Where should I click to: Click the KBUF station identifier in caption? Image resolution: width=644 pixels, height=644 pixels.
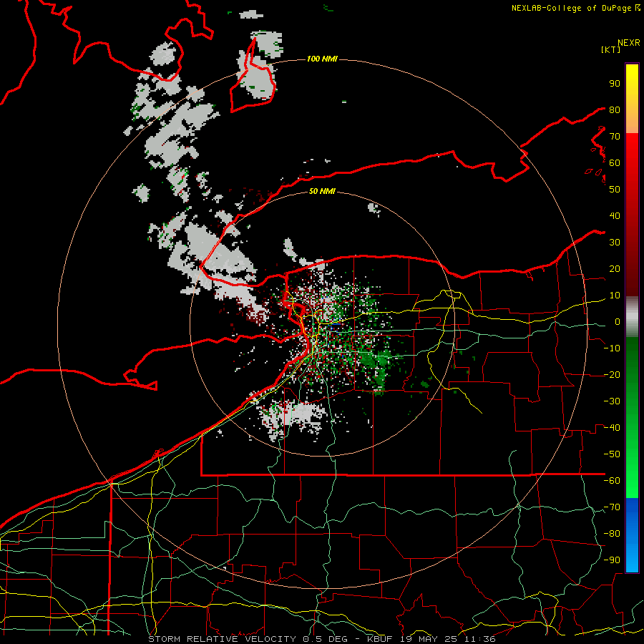(x=380, y=639)
